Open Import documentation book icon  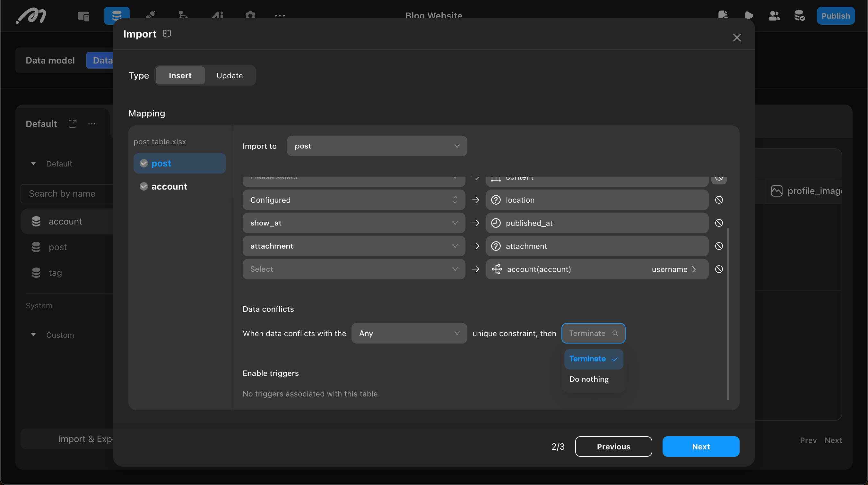pos(167,34)
